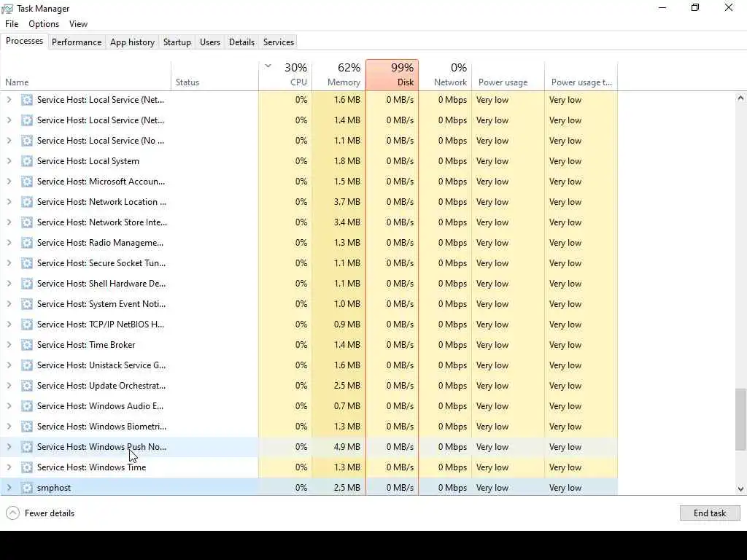Click gear icon of Service Host: Microsoft Account

pyautogui.click(x=27, y=182)
